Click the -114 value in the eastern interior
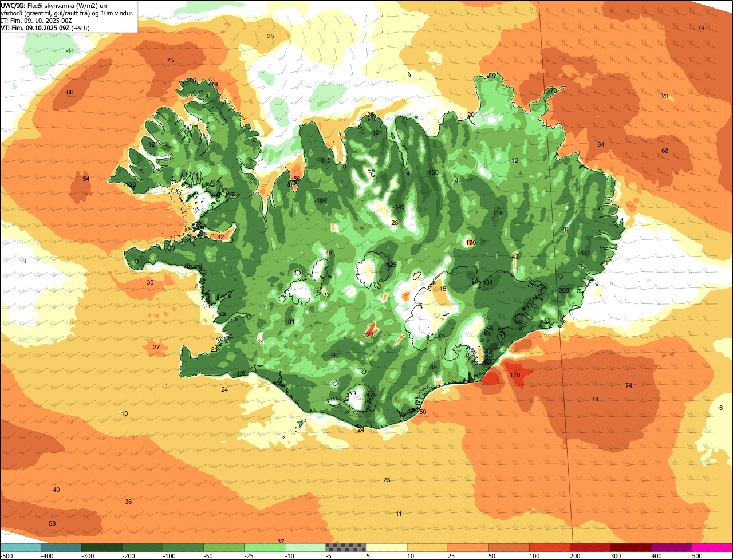Screen dimensions: 733x560 click(x=496, y=214)
